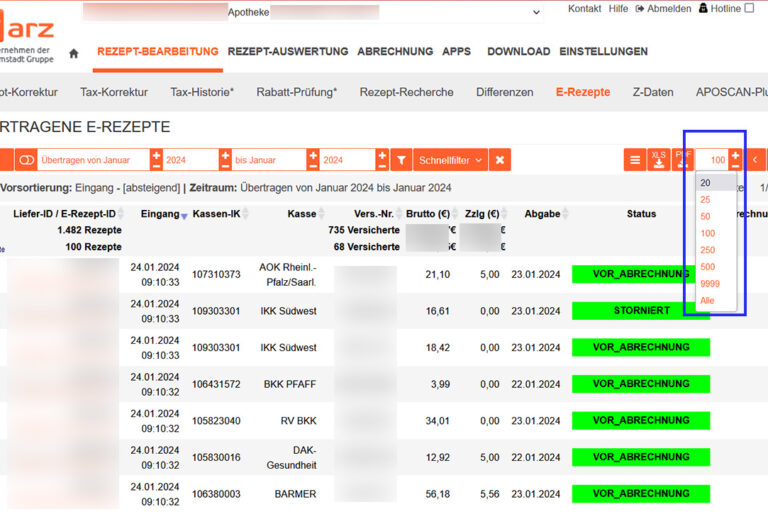Image resolution: width=768 pixels, height=512 pixels.
Task: Open the Kontakt link
Action: pos(584,9)
